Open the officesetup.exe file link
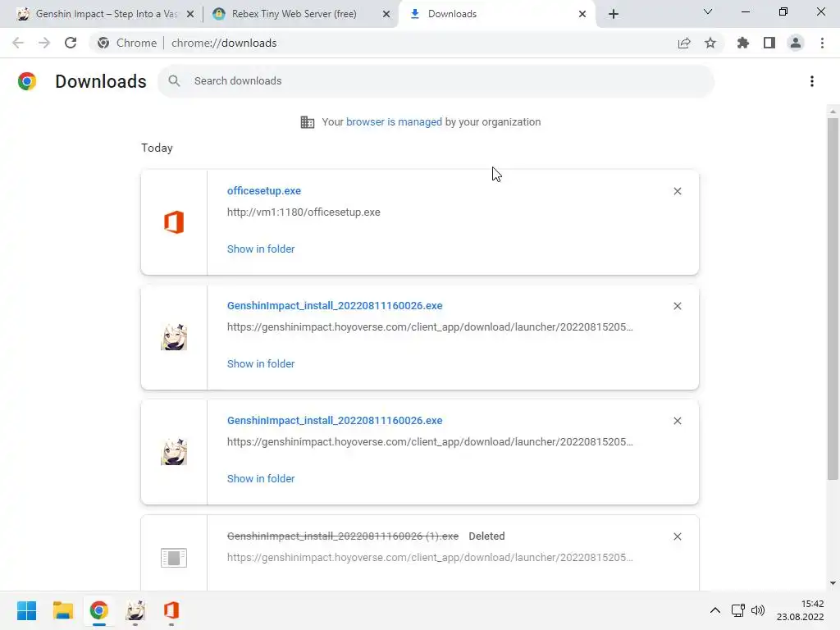840x630 pixels. [264, 190]
